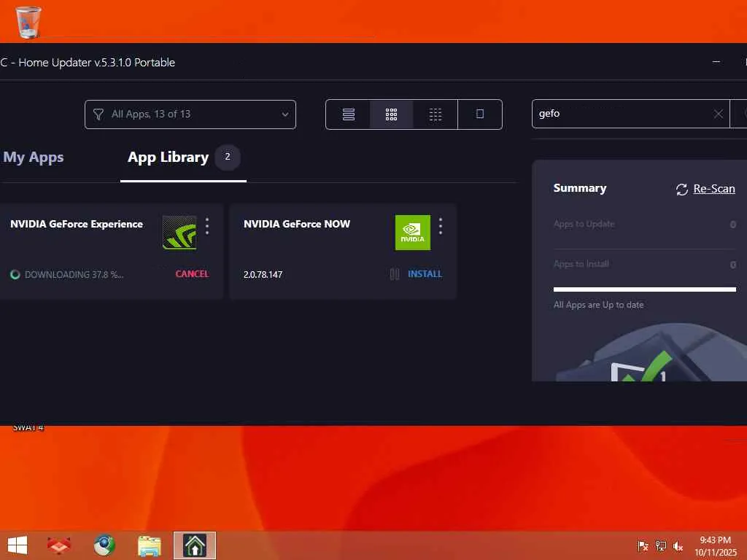747x560 pixels.
Task: Open options menu for GeForce Experience
Action: coord(207,226)
